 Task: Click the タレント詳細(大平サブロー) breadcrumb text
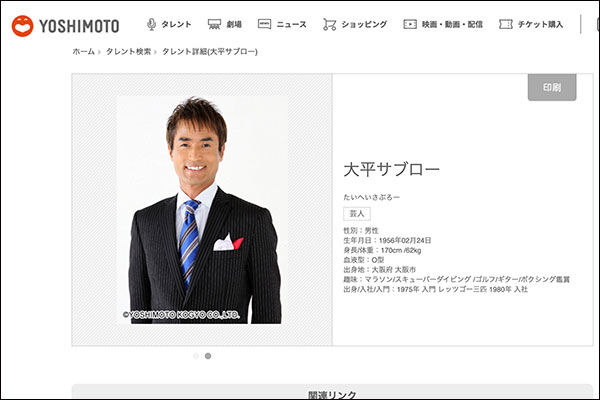(x=210, y=52)
